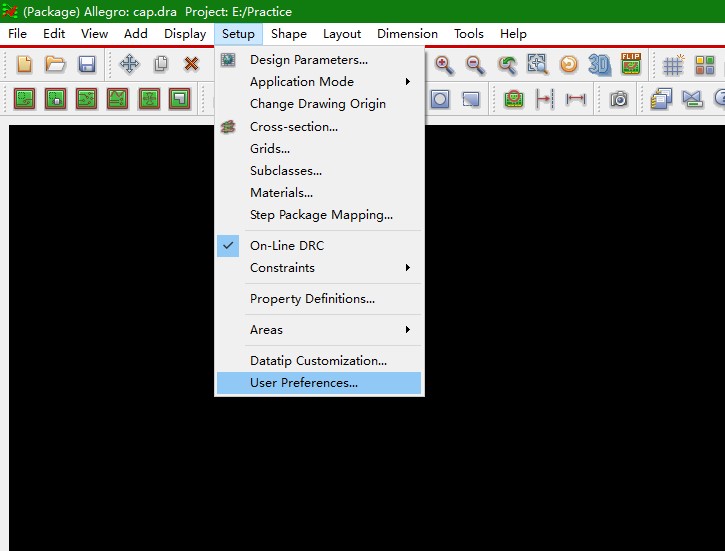Open Cross-section... menu entry
This screenshot has height=551, width=725.
click(319, 127)
